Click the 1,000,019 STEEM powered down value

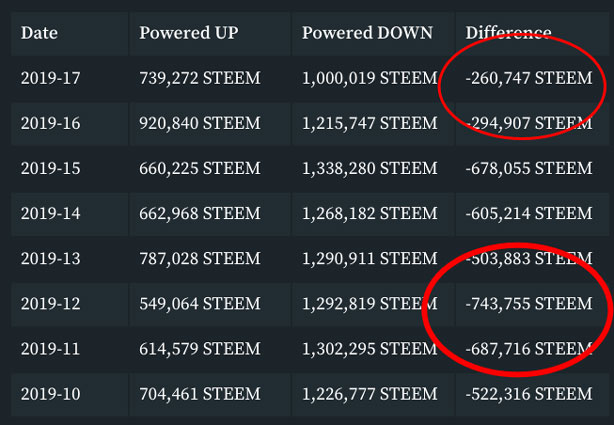[x=370, y=78]
